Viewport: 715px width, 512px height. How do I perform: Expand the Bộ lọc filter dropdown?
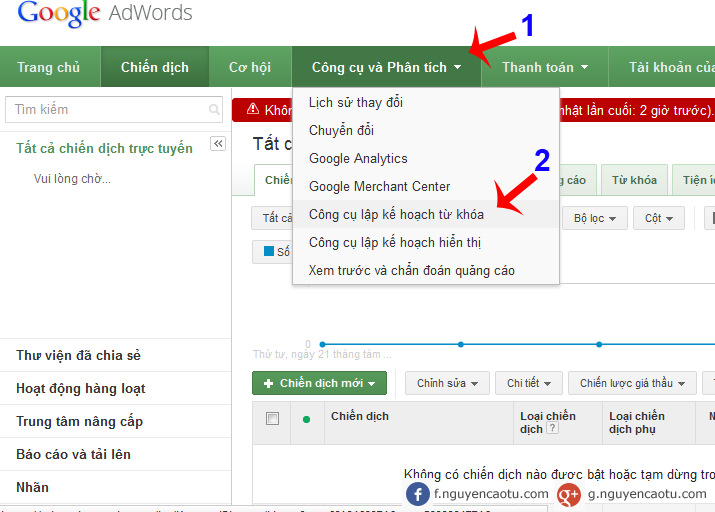coord(595,218)
